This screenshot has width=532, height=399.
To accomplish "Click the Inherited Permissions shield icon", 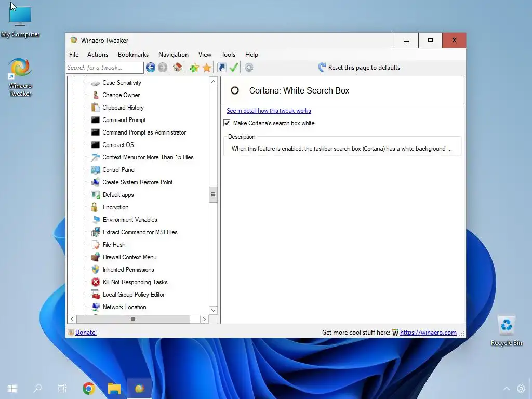I will 96,270.
